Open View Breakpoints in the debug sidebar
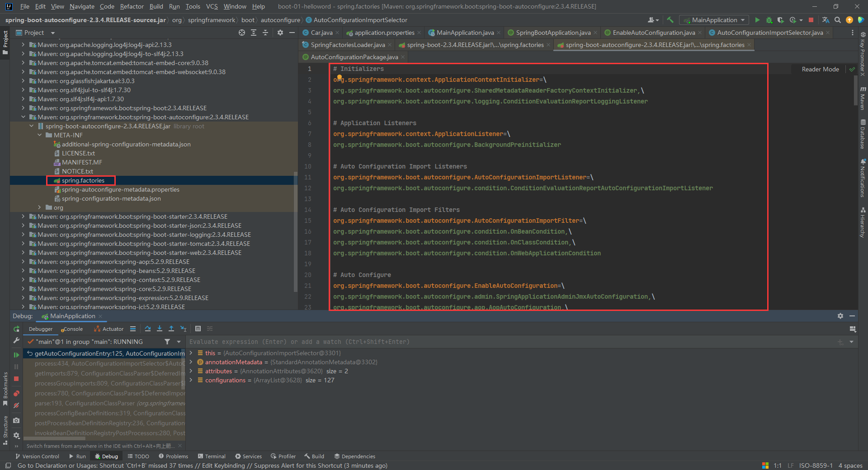Image resolution: width=868 pixels, height=470 pixels. pos(16,394)
